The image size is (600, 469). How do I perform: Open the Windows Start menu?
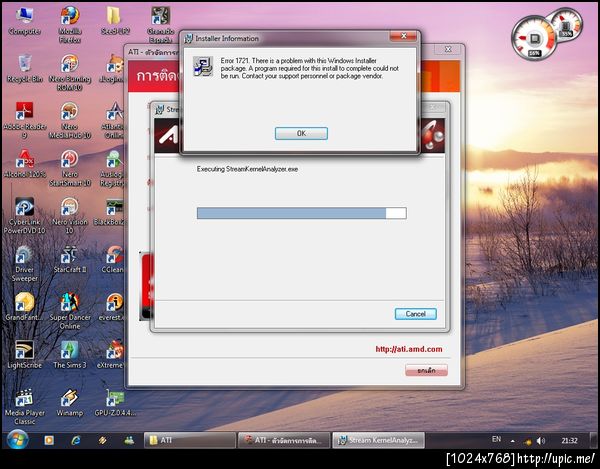(17, 439)
